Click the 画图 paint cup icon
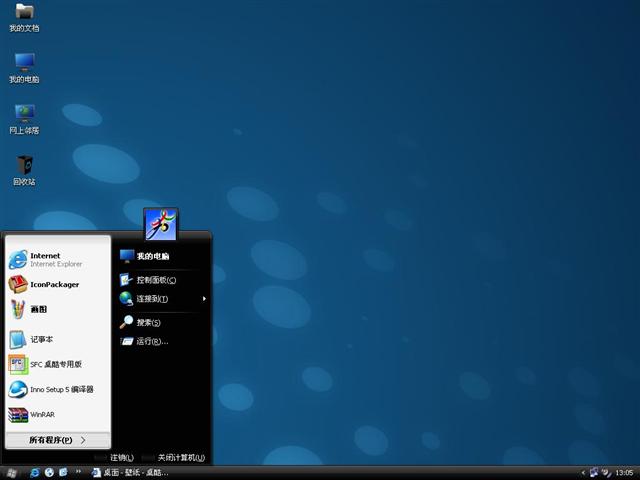Image resolution: width=640 pixels, height=480 pixels. [18, 309]
